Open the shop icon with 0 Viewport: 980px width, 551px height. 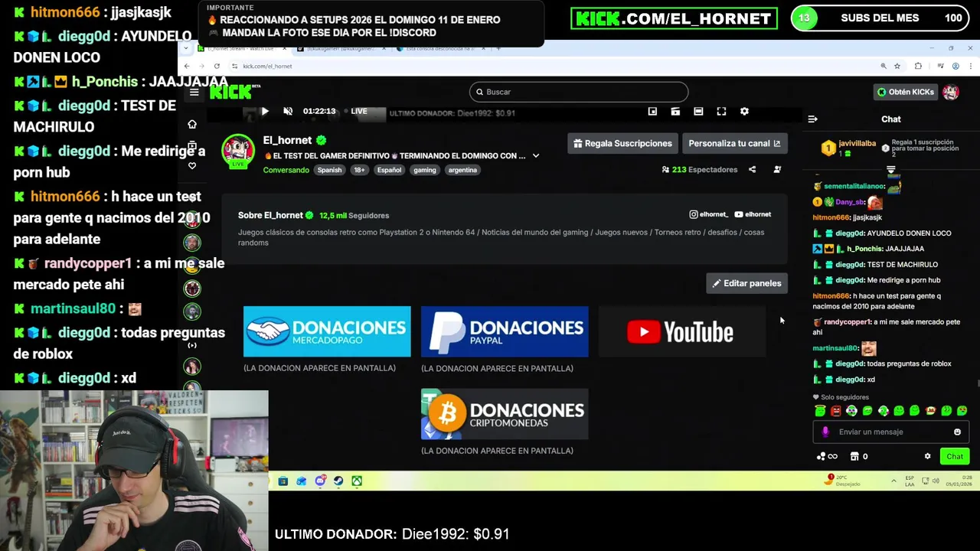point(859,456)
